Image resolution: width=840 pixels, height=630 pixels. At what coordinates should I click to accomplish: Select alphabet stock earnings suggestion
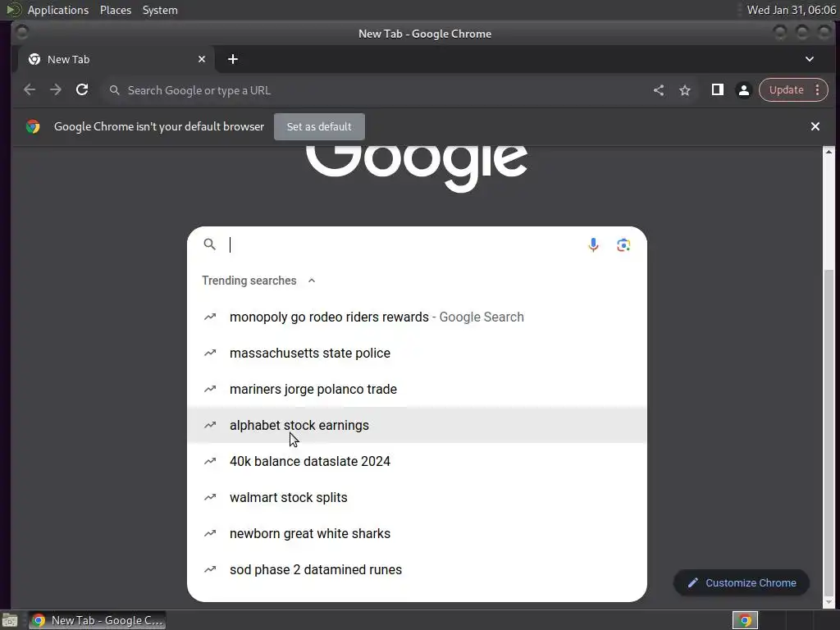pyautogui.click(x=417, y=426)
